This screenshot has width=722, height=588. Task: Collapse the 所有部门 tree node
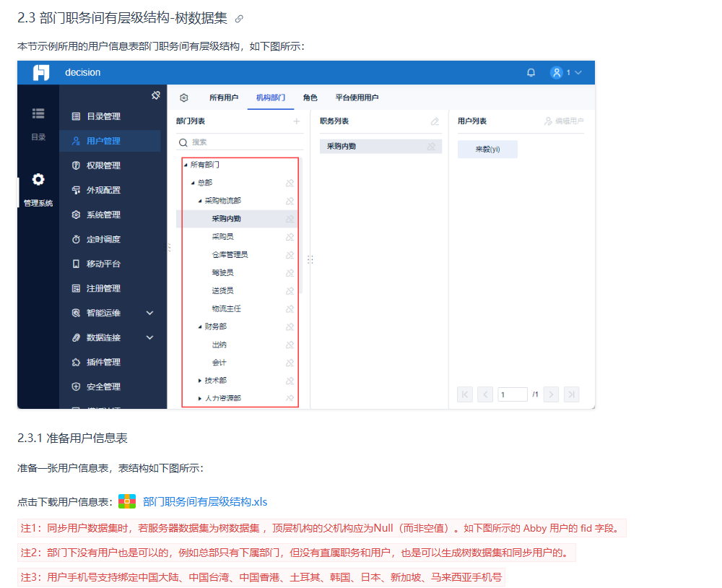pos(186,165)
